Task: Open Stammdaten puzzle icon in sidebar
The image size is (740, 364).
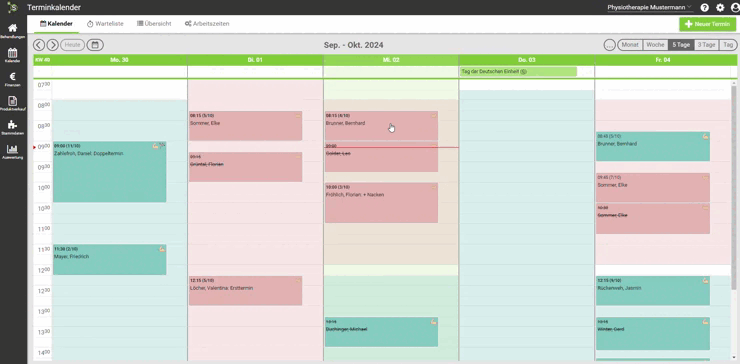Action: click(x=13, y=127)
